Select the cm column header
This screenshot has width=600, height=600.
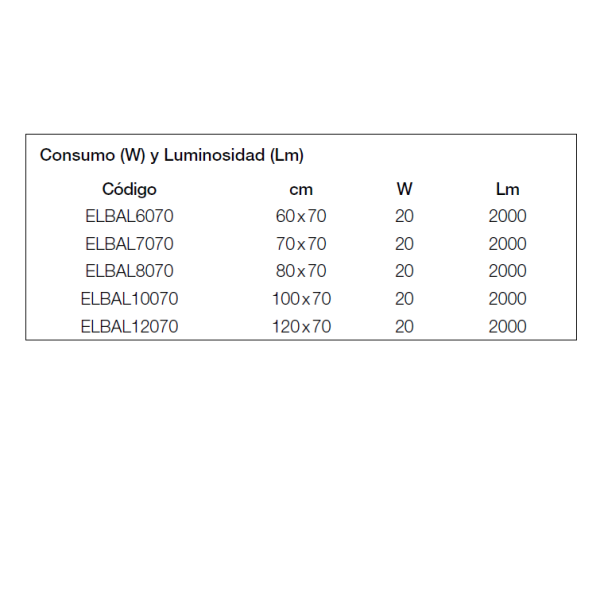[301, 190]
